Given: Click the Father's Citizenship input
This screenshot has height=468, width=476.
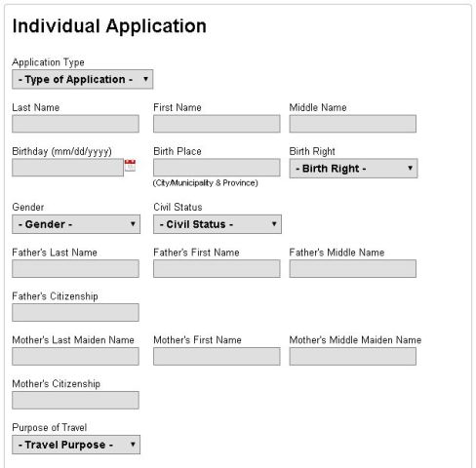Looking at the screenshot, I should click(x=75, y=312).
